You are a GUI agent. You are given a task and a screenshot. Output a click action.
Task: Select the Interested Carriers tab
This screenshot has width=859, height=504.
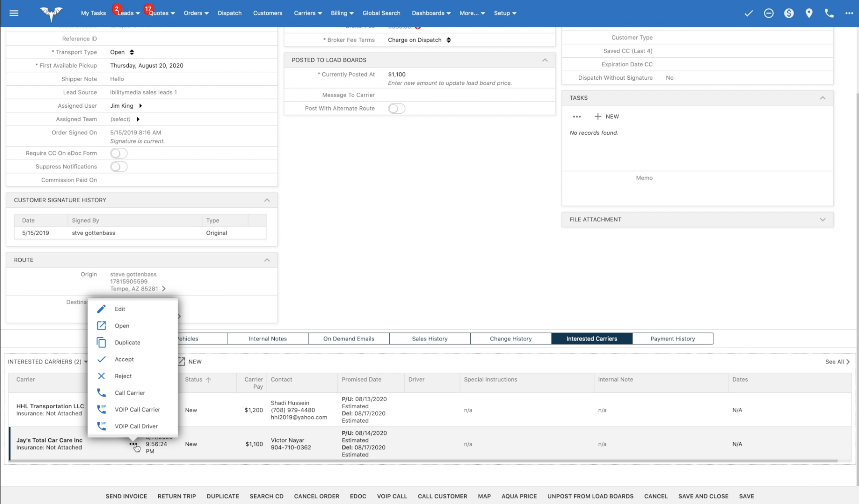(x=592, y=339)
